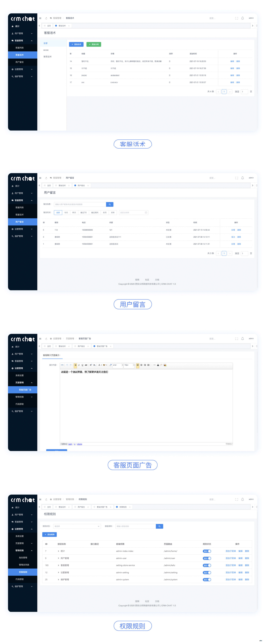Align text center in the editor

[141, 365]
